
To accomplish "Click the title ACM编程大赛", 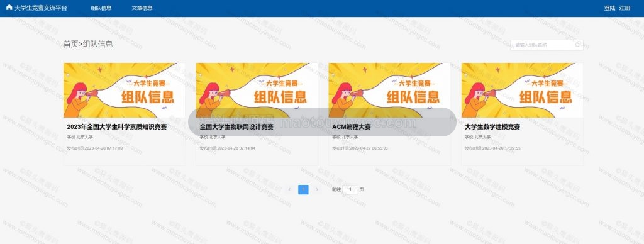I will tap(352, 127).
